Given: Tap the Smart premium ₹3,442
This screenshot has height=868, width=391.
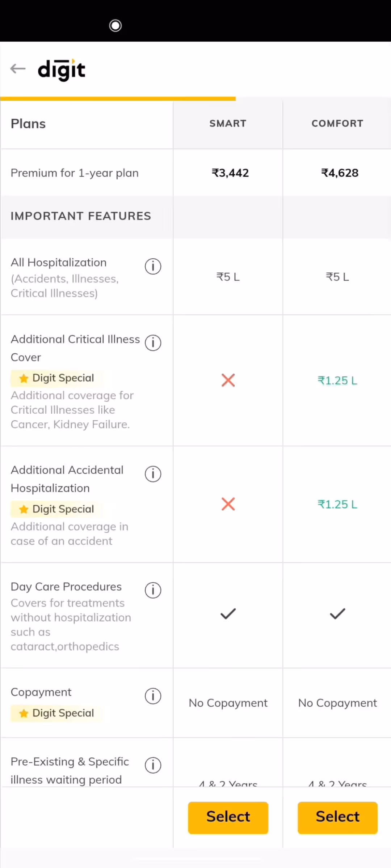Looking at the screenshot, I should click(x=230, y=173).
